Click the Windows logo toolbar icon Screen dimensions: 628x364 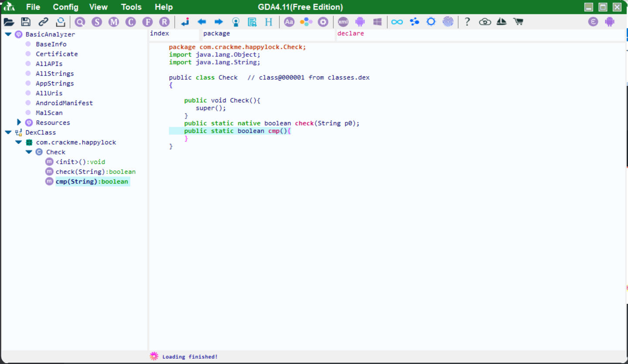[x=377, y=22]
